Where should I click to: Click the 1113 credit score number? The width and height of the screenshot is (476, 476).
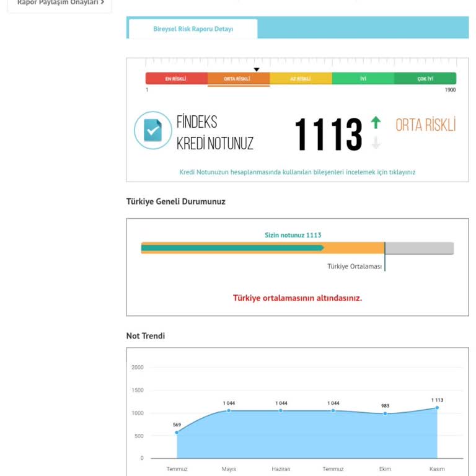(x=328, y=134)
